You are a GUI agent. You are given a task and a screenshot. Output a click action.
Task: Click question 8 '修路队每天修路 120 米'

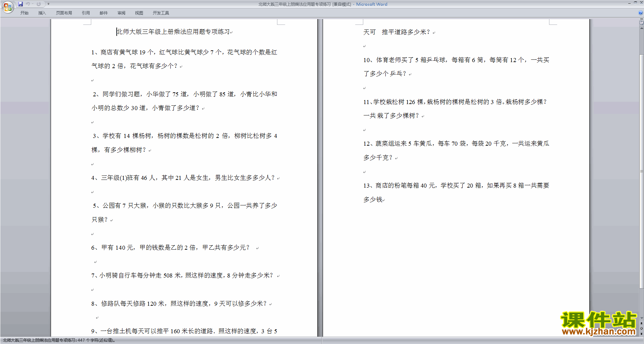[179, 304]
